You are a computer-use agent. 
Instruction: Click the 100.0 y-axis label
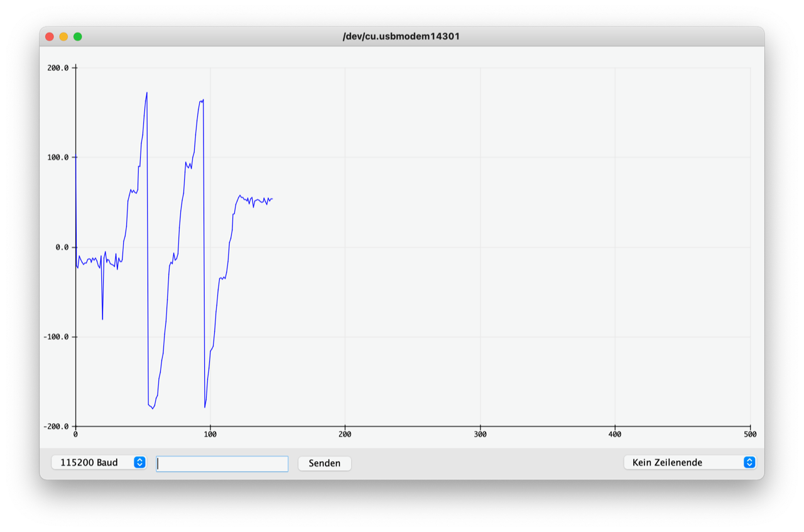pyautogui.click(x=58, y=157)
